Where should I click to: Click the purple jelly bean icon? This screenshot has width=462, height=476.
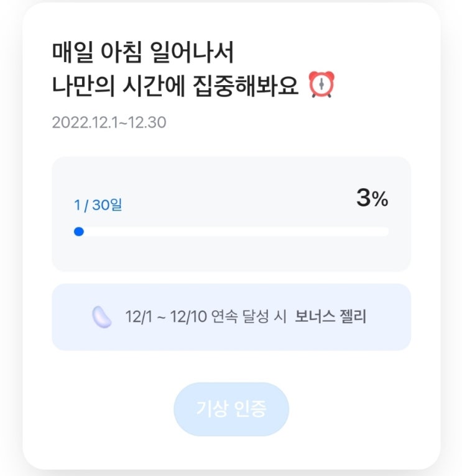(101, 318)
